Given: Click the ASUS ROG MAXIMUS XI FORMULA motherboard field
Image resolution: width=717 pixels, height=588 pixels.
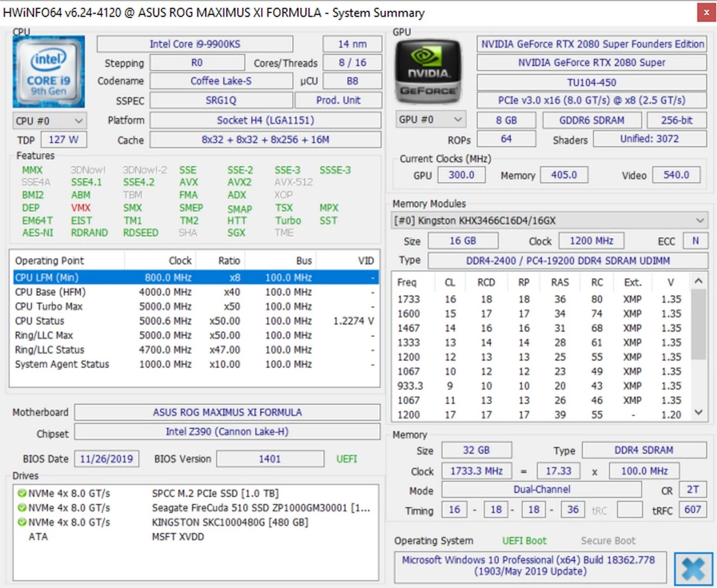Looking at the screenshot, I should pyautogui.click(x=227, y=412).
